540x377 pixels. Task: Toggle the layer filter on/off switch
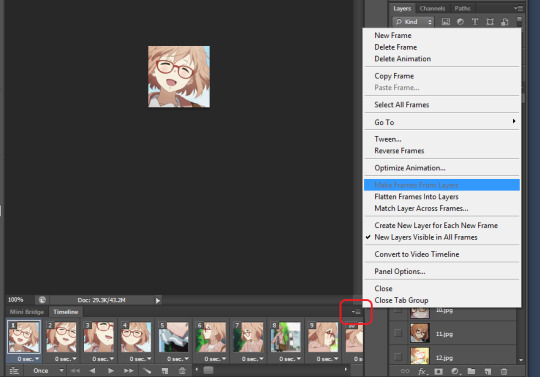pyautogui.click(x=519, y=21)
